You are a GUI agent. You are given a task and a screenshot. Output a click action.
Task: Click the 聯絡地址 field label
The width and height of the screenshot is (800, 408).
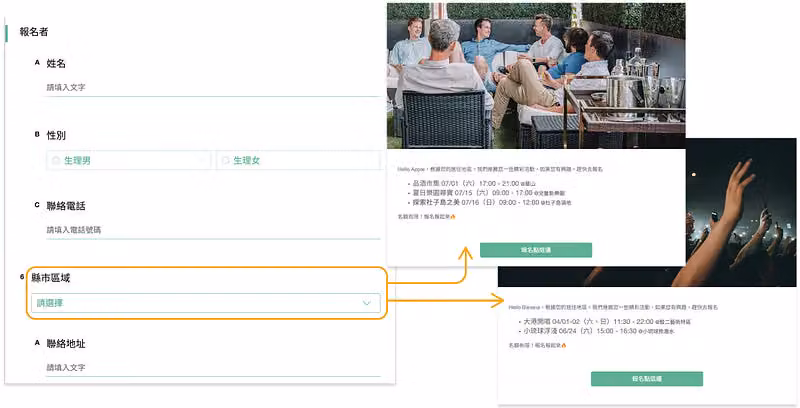(66, 344)
